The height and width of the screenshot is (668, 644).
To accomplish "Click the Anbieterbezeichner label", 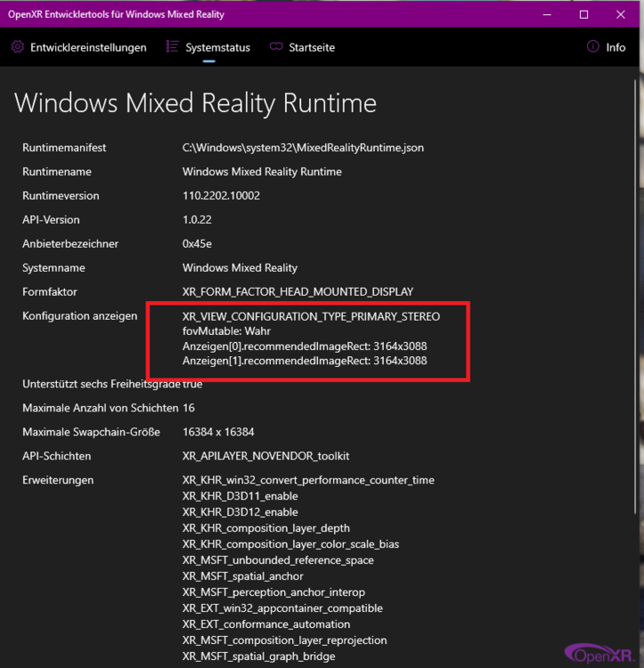I will [70, 244].
